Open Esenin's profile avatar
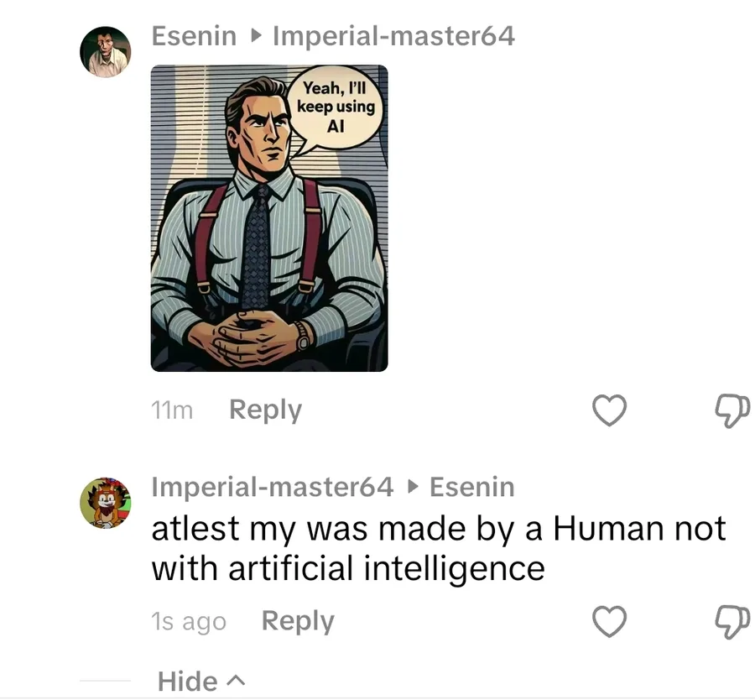 pyautogui.click(x=106, y=52)
